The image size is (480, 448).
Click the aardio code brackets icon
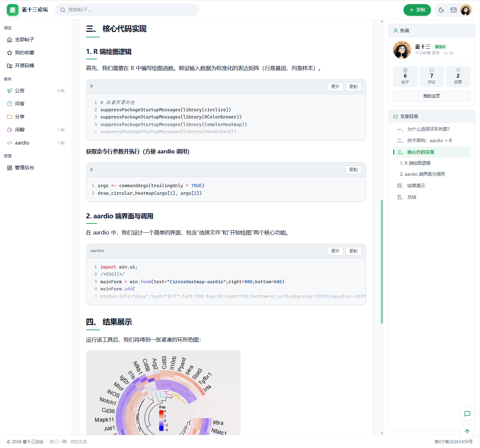(10, 143)
